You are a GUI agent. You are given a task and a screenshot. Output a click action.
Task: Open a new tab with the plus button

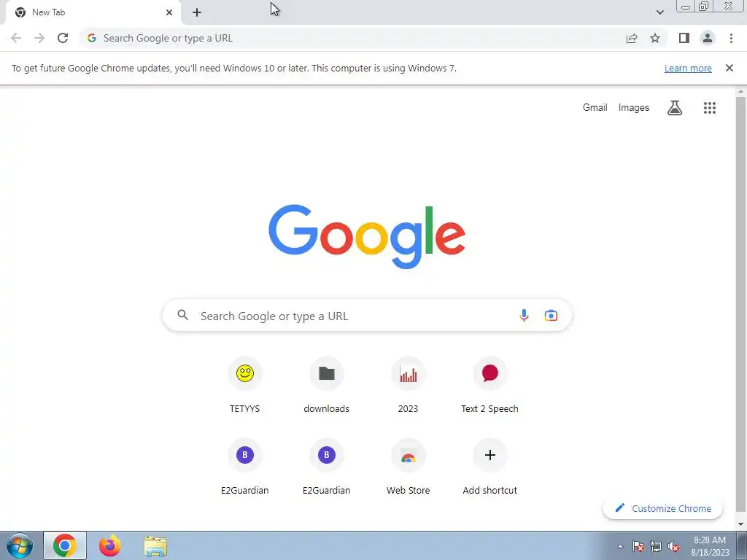pyautogui.click(x=197, y=12)
